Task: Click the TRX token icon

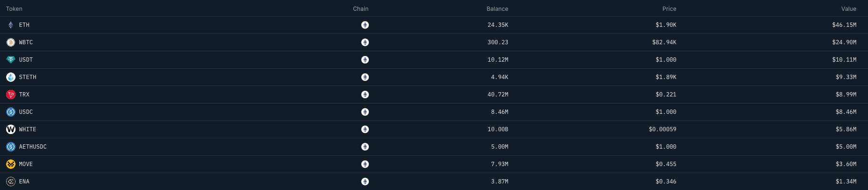Action: click(x=11, y=95)
